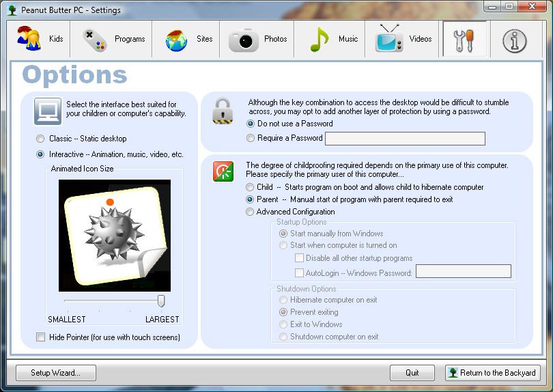The width and height of the screenshot is (553, 392).
Task: Click the computer monitor interface icon
Action: pos(48,111)
